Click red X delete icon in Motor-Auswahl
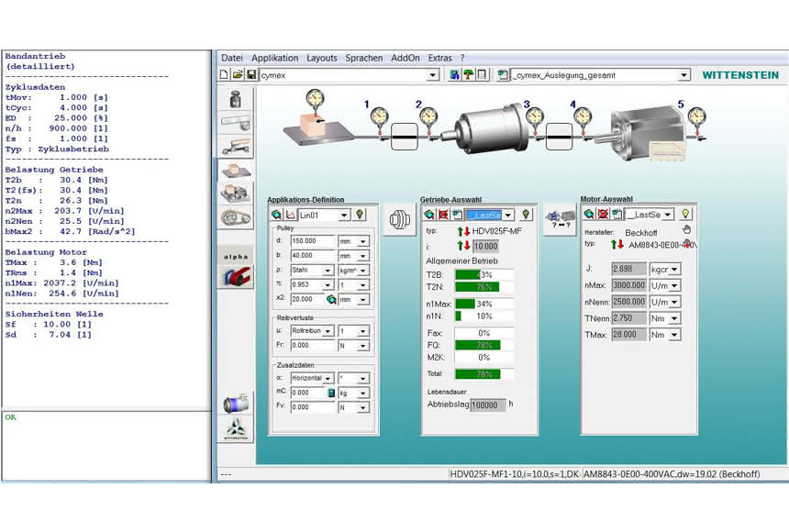 tap(603, 215)
